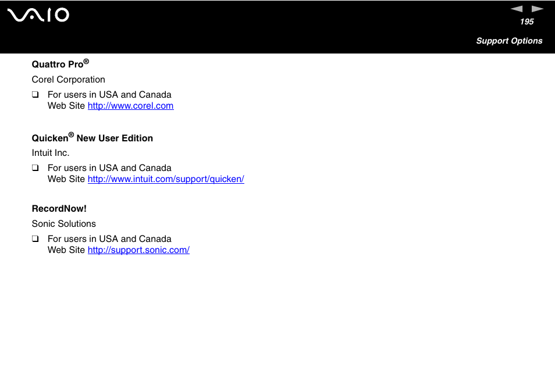Go to next page arrow
555x392 pixels.
click(x=538, y=9)
